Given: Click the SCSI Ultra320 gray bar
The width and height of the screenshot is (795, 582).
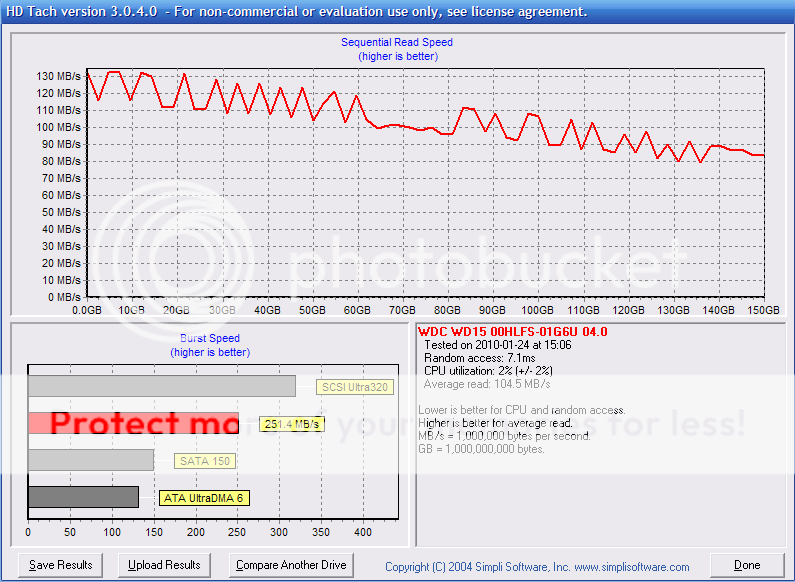Looking at the screenshot, I should (162, 386).
